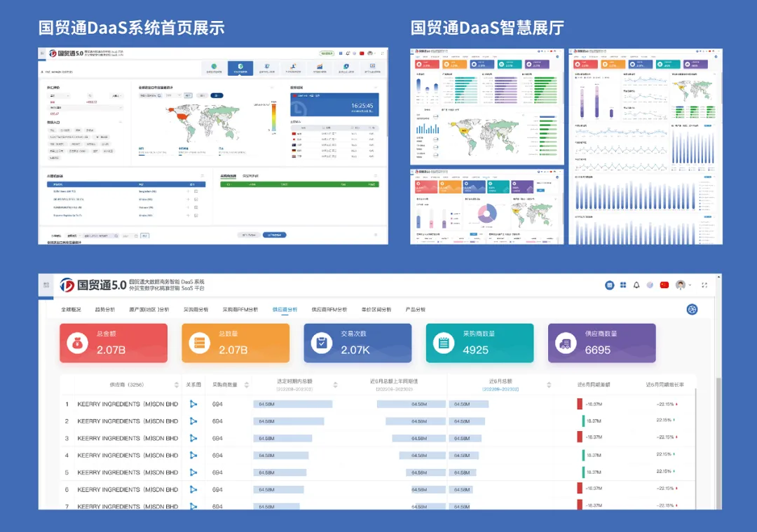Click the teal 采购商数量 4925 card
The width and height of the screenshot is (757, 532).
click(x=480, y=343)
